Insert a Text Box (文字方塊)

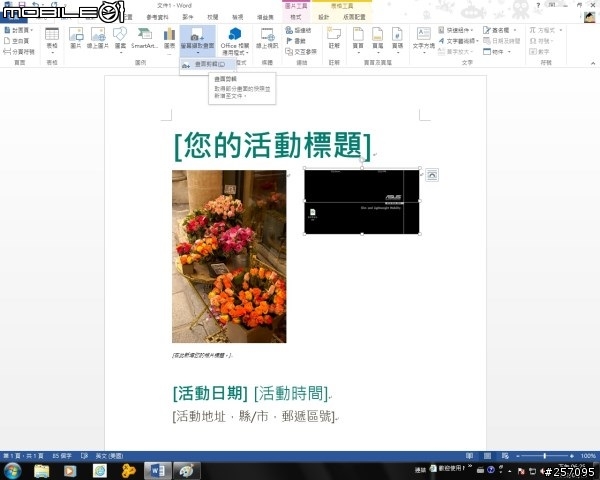click(424, 40)
